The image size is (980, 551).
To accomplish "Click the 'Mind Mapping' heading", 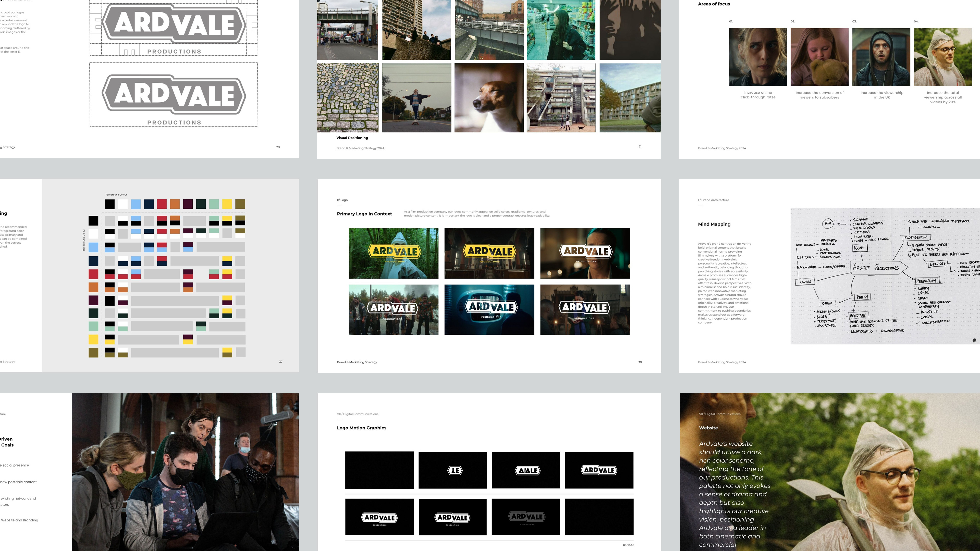I will [x=714, y=224].
